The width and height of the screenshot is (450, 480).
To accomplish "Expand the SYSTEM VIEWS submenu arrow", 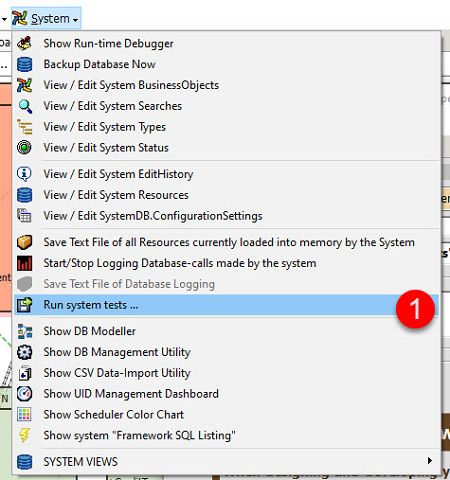I will coord(430,461).
